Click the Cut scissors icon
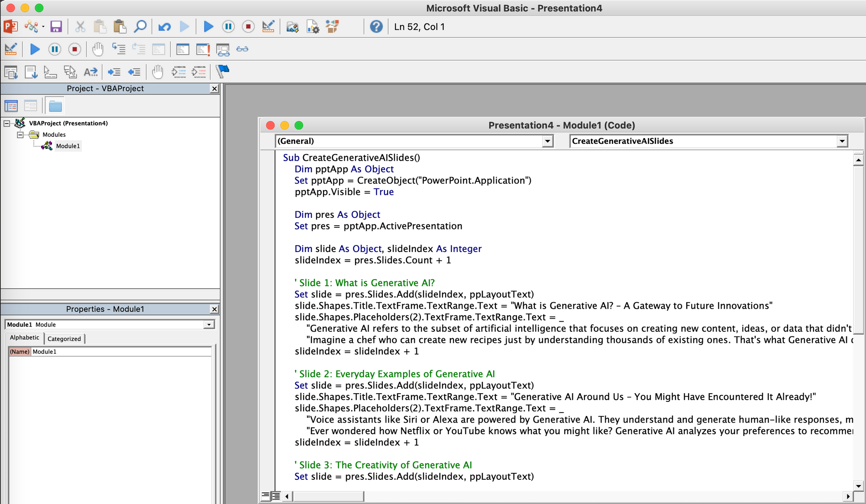 click(80, 27)
